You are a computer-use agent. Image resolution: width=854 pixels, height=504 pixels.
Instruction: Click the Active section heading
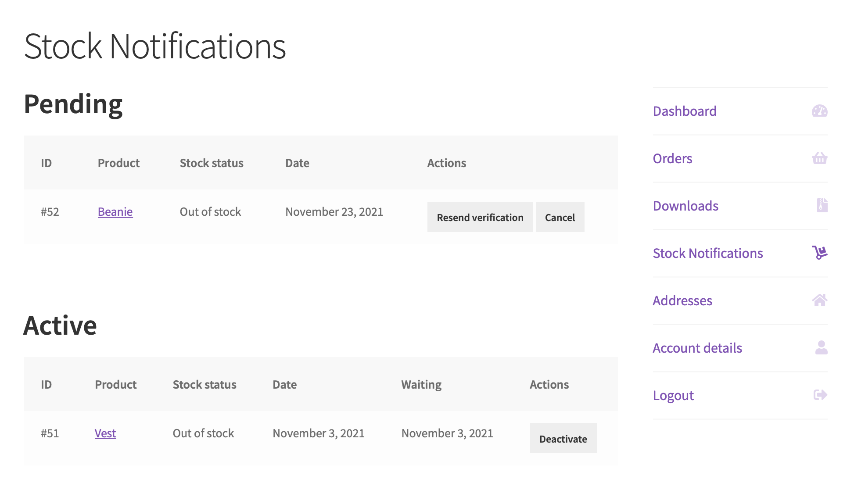(60, 325)
